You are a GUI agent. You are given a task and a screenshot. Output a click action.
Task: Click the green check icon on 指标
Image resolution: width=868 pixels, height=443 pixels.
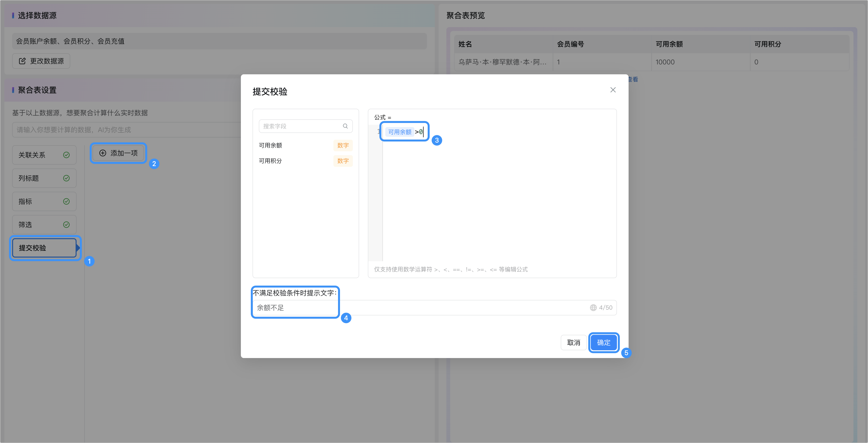[x=66, y=201]
